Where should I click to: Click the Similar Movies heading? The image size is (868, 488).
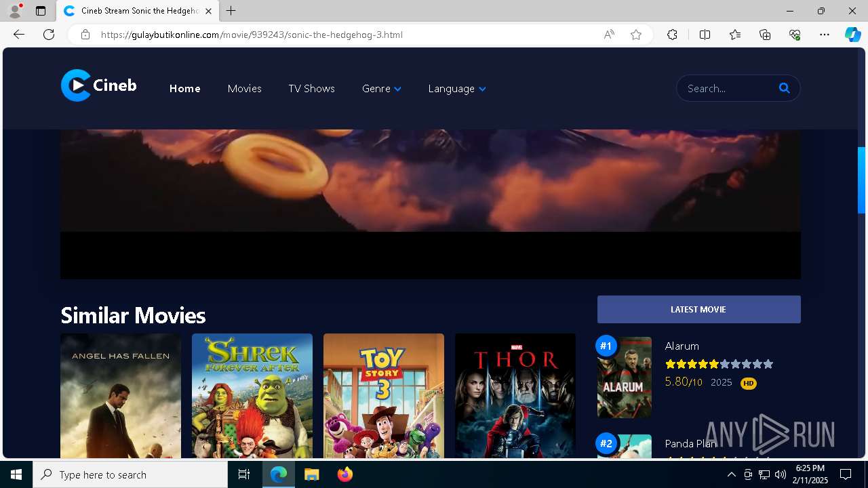point(133,315)
